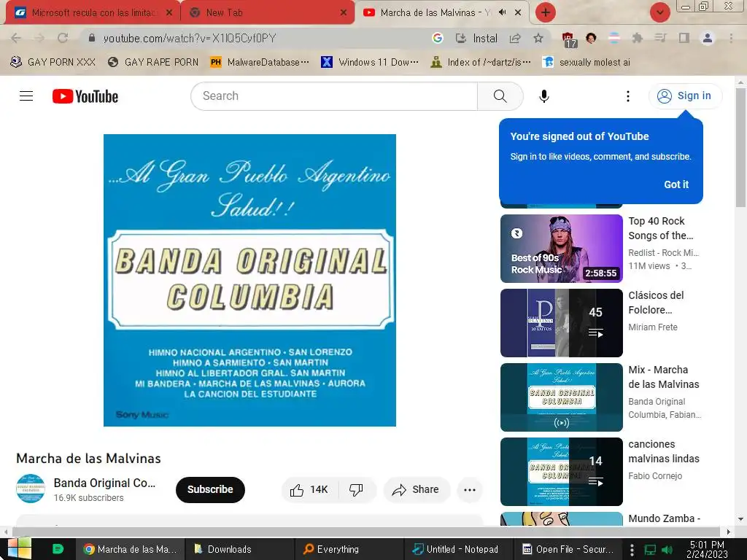Click the YouTube logo

(85, 96)
